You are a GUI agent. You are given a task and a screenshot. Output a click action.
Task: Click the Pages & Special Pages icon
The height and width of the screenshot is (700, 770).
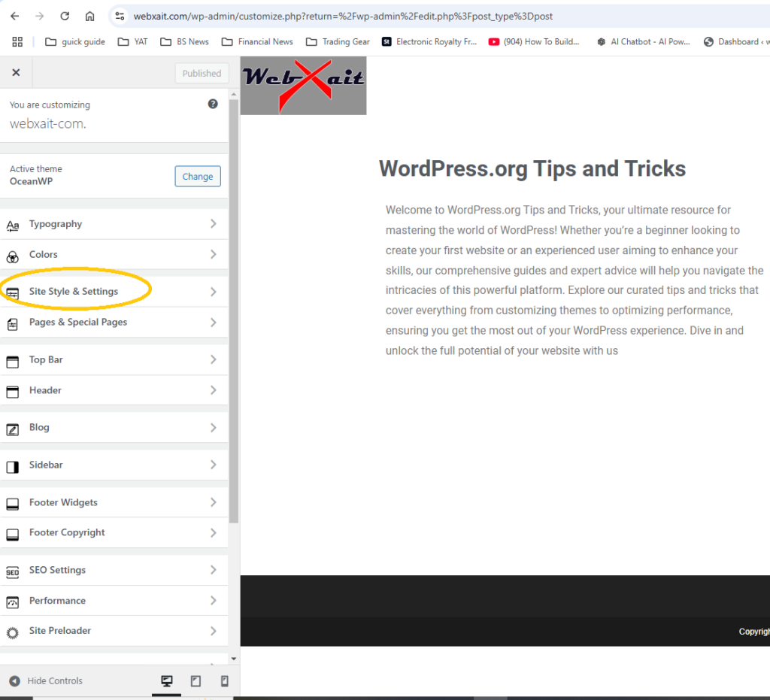tap(13, 324)
